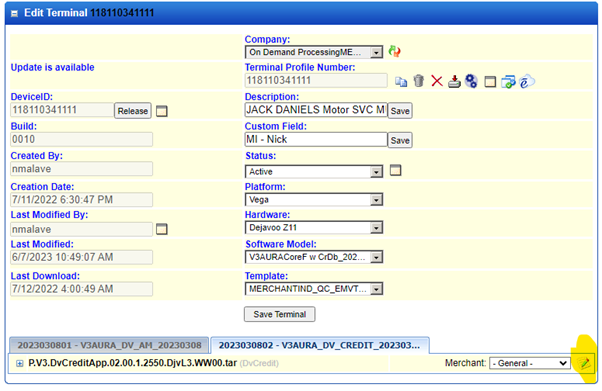
Task: Open the Template dropdown
Action: pos(314,289)
